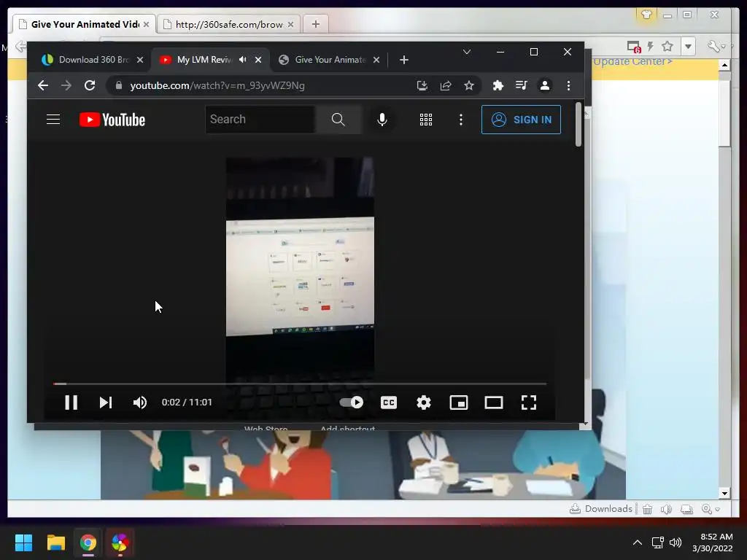Bookmark this page with star icon
The width and height of the screenshot is (747, 560).
point(469,86)
